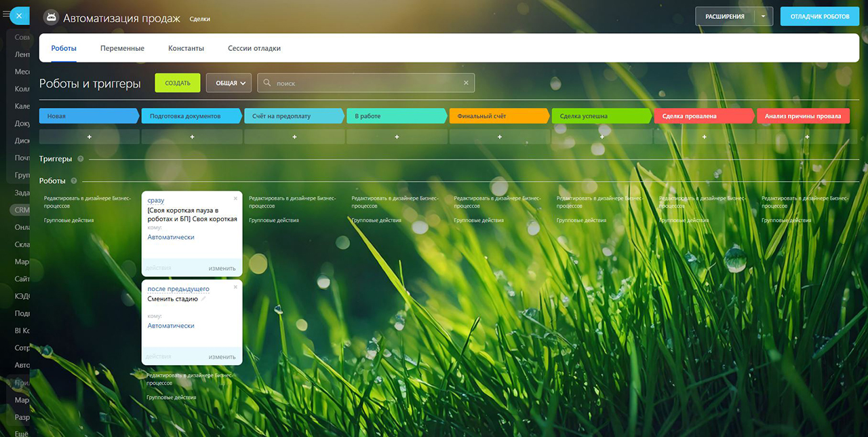Screen dimensions: 868x437
Task: Select the red Сделка провалена stage header
Action: [705, 116]
